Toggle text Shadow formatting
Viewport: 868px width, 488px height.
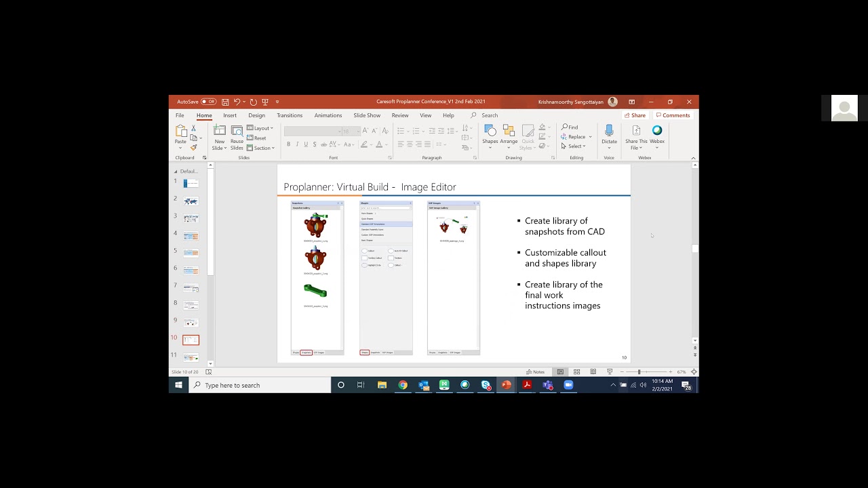pos(315,144)
